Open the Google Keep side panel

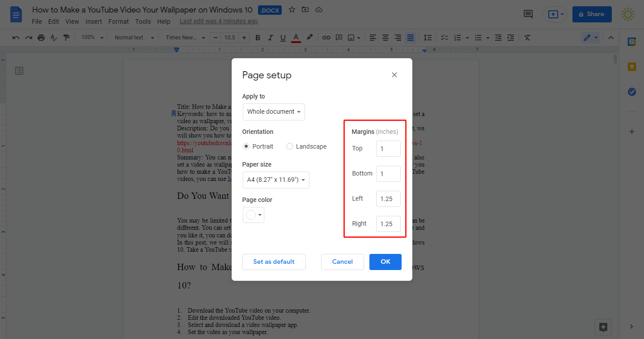[631, 67]
